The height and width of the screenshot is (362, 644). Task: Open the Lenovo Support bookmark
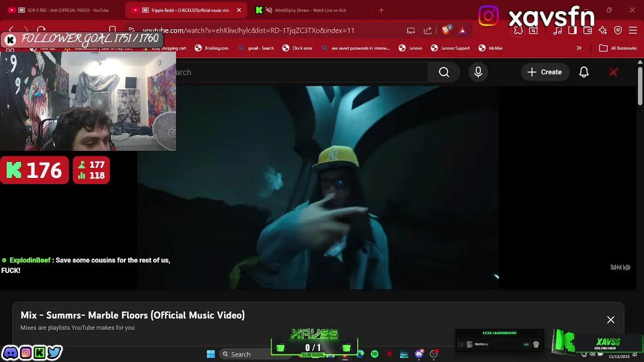(x=450, y=48)
